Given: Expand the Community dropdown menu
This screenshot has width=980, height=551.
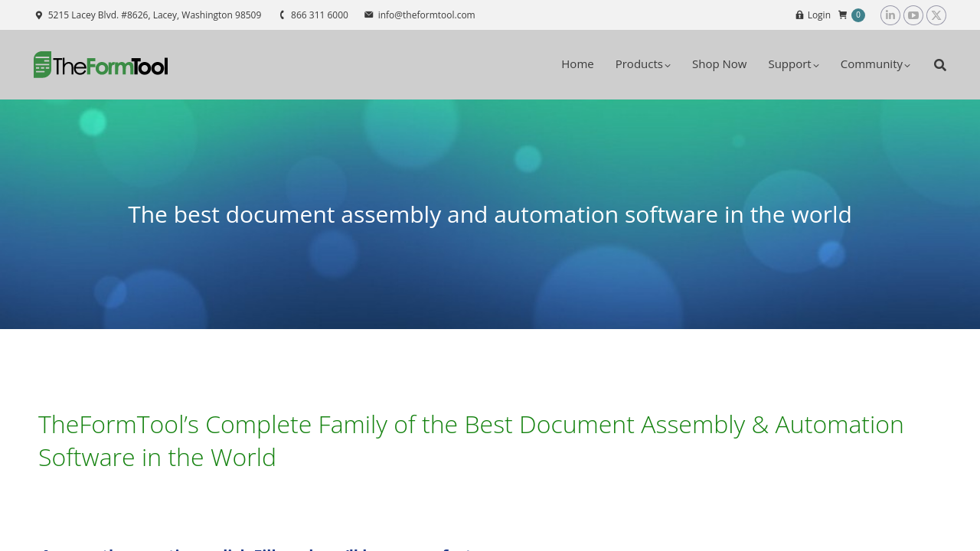Looking at the screenshot, I should 874,64.
